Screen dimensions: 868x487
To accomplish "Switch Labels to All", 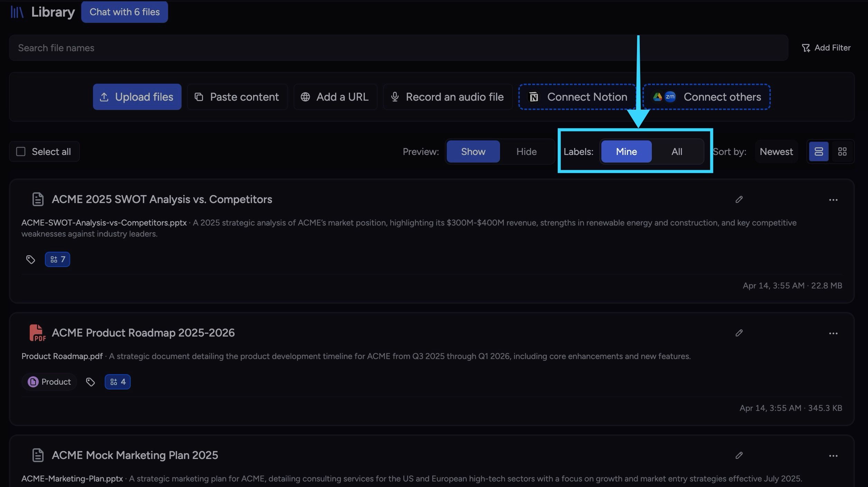I will tap(677, 151).
